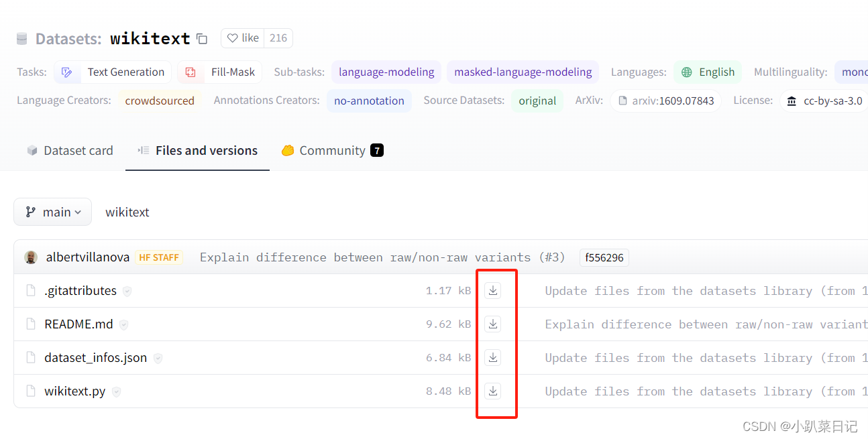Open the dataset_infos.json file
Screen dimensions: 868x439
(x=96, y=357)
